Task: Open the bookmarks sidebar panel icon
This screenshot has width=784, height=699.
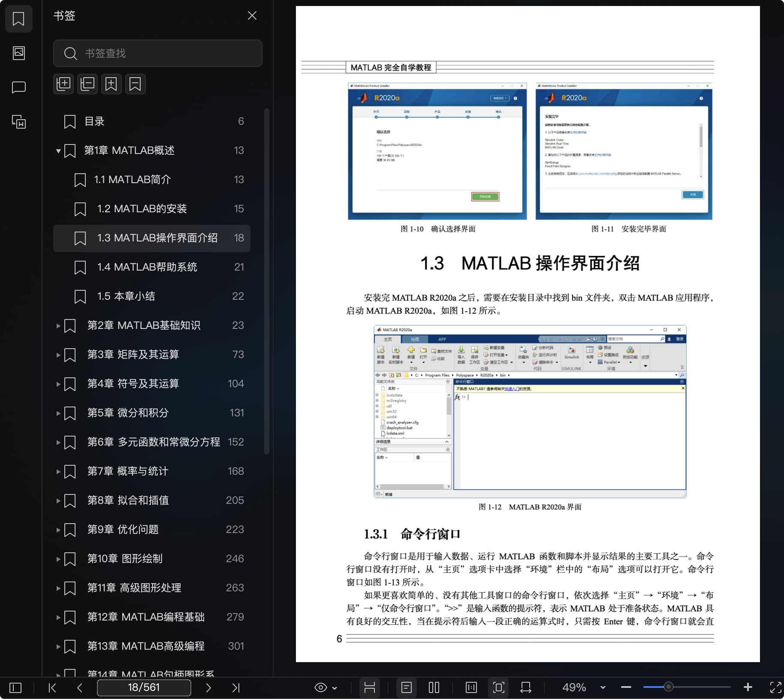Action: [x=18, y=19]
